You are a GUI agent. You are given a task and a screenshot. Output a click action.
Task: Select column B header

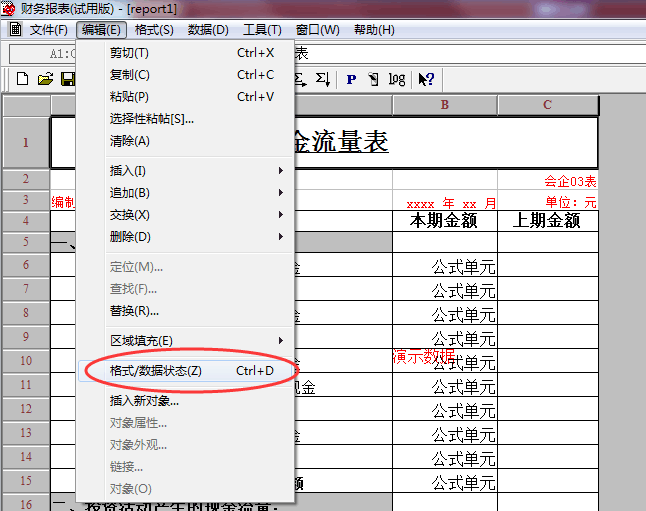[445, 105]
